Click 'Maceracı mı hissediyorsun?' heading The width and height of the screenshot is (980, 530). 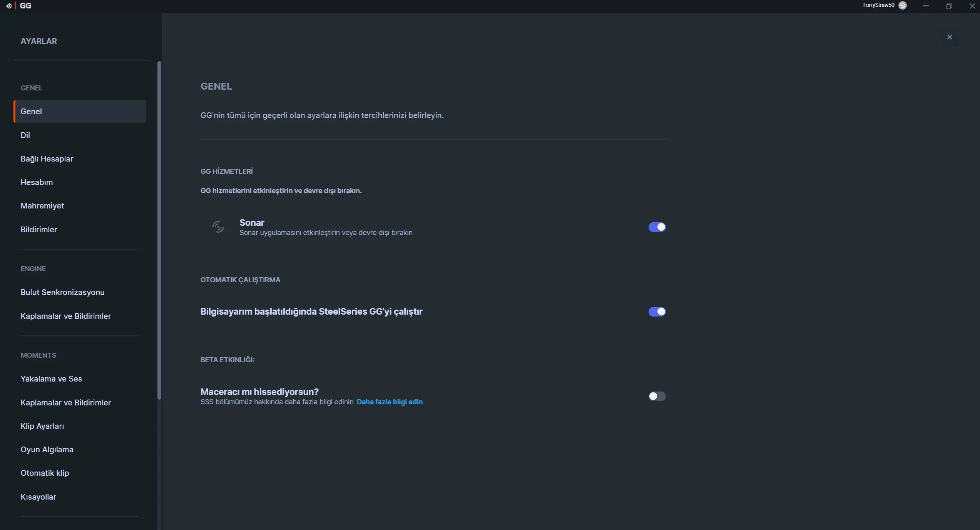(x=259, y=392)
